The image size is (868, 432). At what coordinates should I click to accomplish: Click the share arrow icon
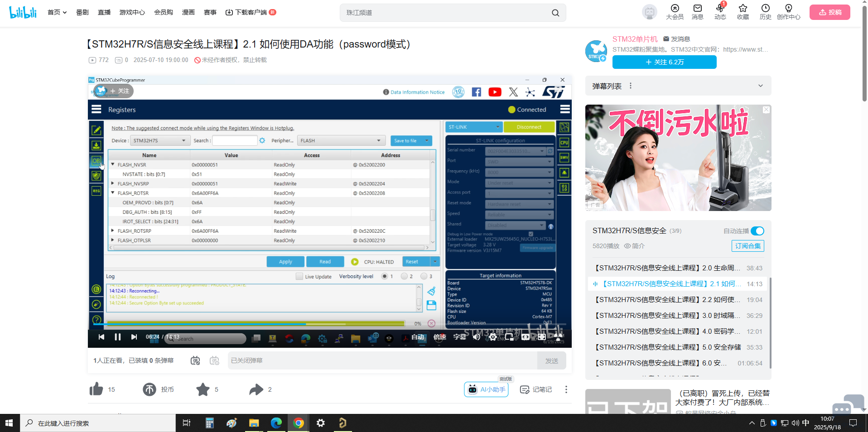pos(256,389)
